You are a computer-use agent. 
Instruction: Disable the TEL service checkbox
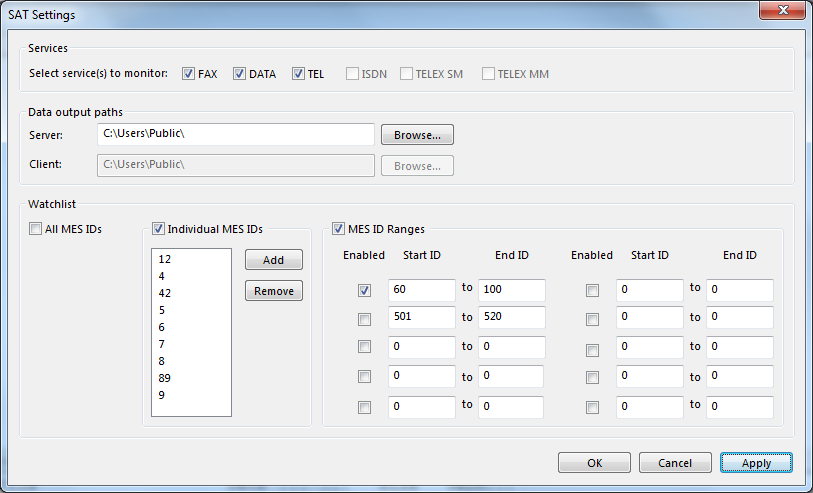pyautogui.click(x=298, y=74)
